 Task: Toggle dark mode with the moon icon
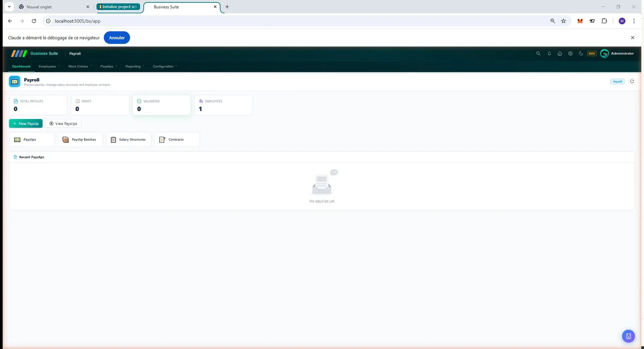[581, 53]
